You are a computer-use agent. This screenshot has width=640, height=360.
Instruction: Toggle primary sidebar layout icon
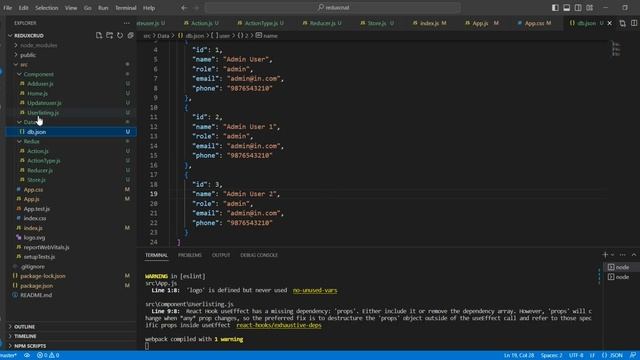pyautogui.click(x=555, y=8)
